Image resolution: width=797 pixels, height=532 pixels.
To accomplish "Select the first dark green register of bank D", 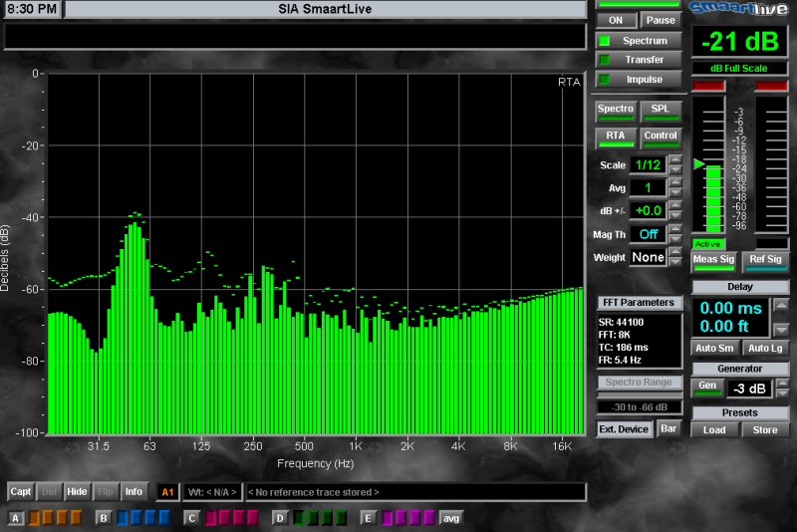I will 299,518.
